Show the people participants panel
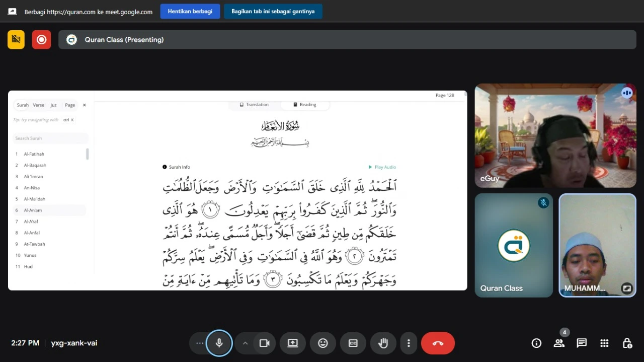This screenshot has height=362, width=644. 559,343
